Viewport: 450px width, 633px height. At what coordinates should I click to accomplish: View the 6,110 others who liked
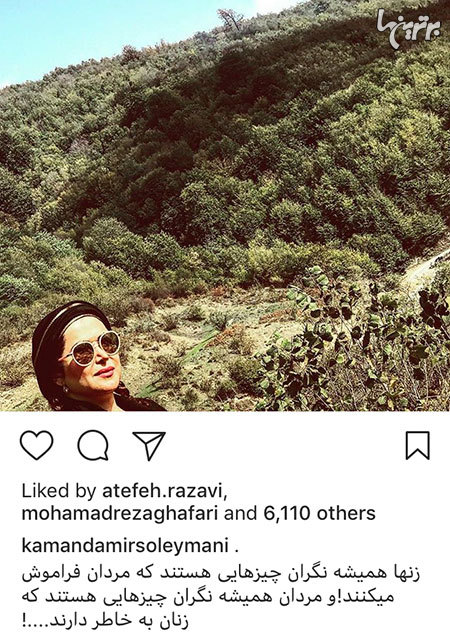point(320,514)
